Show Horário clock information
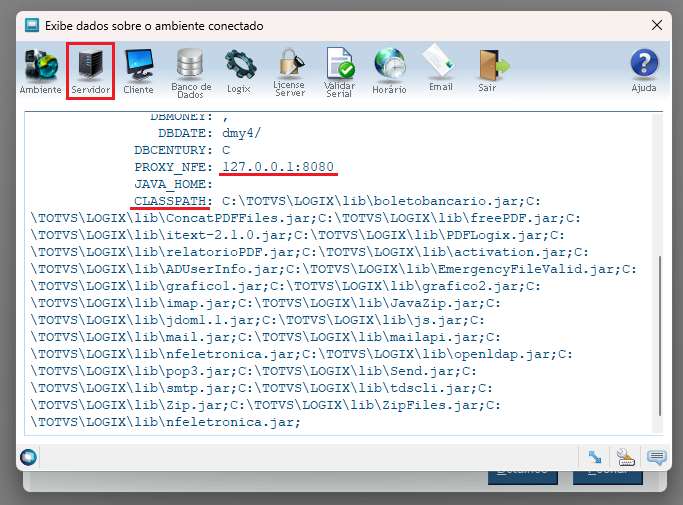This screenshot has height=505, width=683. pos(389,71)
